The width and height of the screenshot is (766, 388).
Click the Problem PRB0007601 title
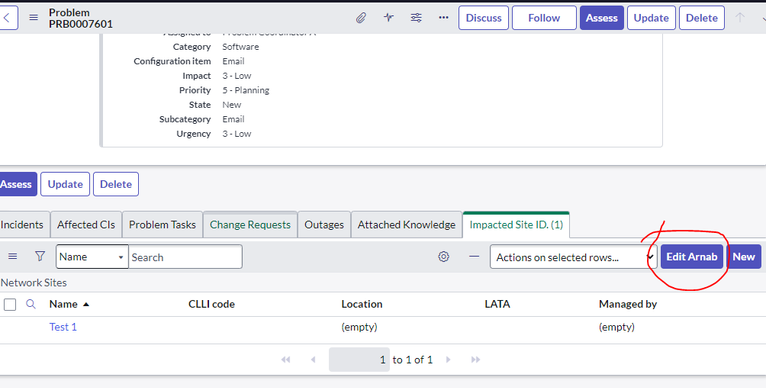point(81,18)
